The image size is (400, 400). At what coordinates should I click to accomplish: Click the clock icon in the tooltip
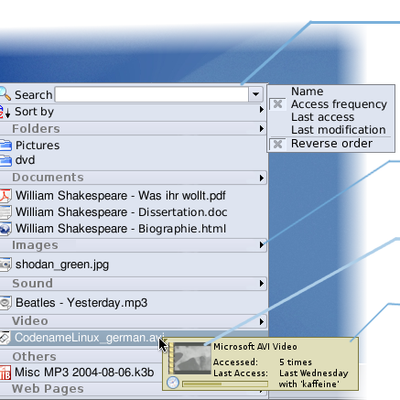(173, 382)
